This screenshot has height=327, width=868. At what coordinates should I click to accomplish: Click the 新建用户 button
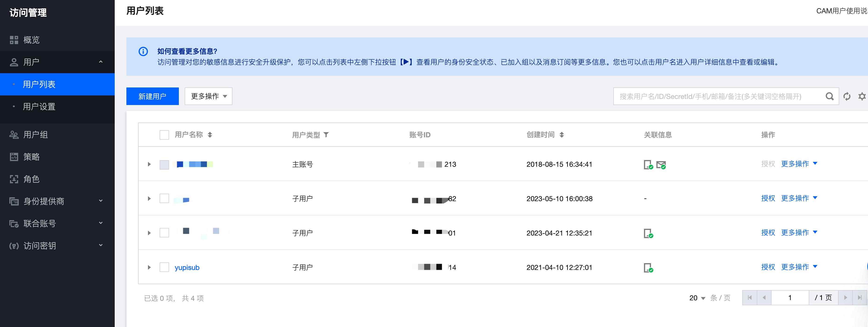click(152, 96)
